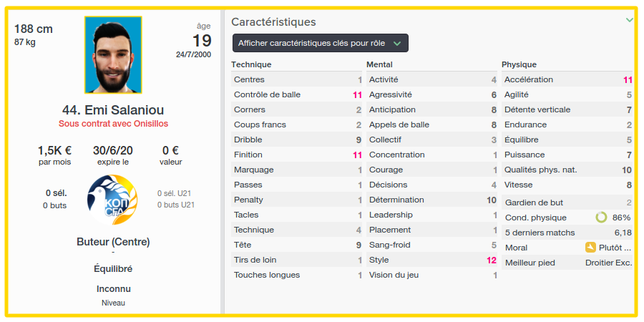The image size is (644, 322).
Task: Click the 5 derniers matchs rating row
Action: coord(567,233)
